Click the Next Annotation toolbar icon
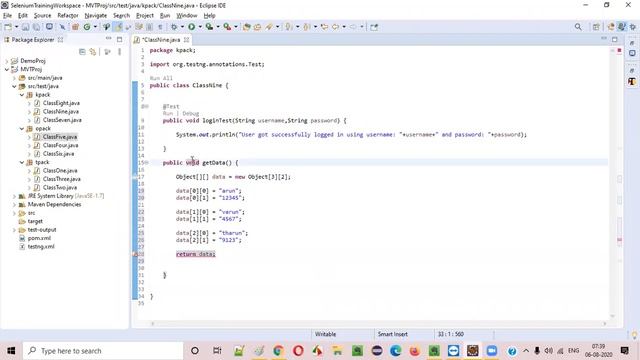 click(289, 27)
